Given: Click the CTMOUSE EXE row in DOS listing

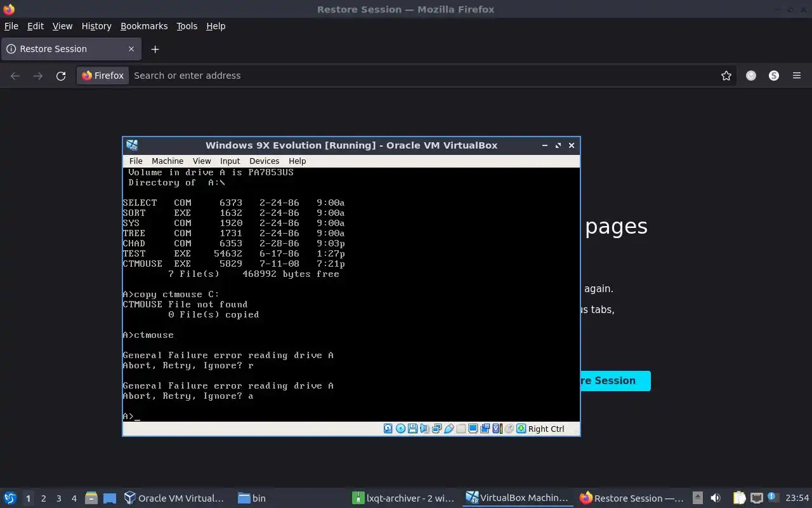Looking at the screenshot, I should point(233,264).
